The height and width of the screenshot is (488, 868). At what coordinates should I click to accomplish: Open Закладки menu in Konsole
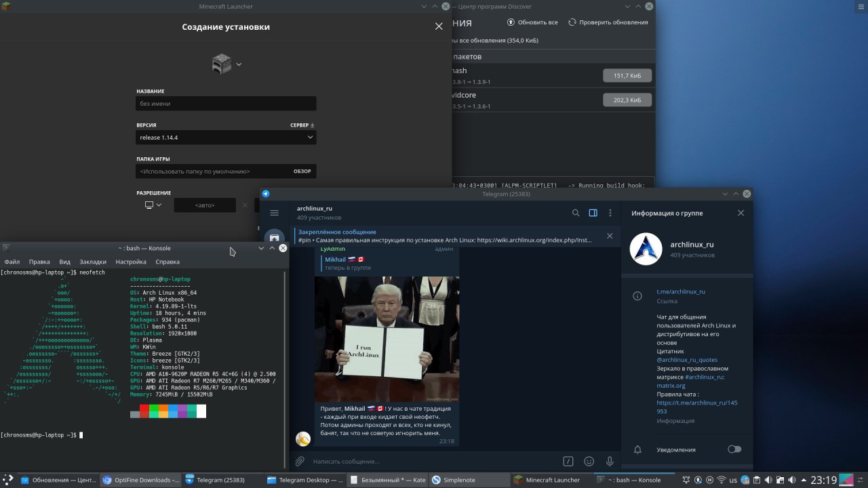(x=93, y=262)
